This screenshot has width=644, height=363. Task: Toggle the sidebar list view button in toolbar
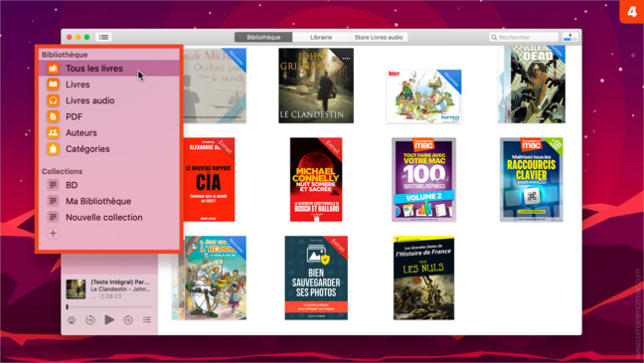click(x=104, y=37)
